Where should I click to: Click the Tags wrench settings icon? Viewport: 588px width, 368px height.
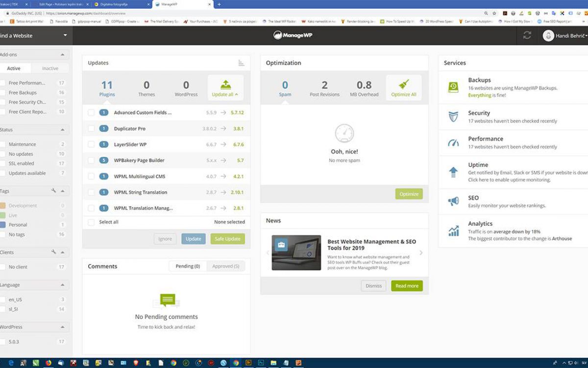(54, 191)
